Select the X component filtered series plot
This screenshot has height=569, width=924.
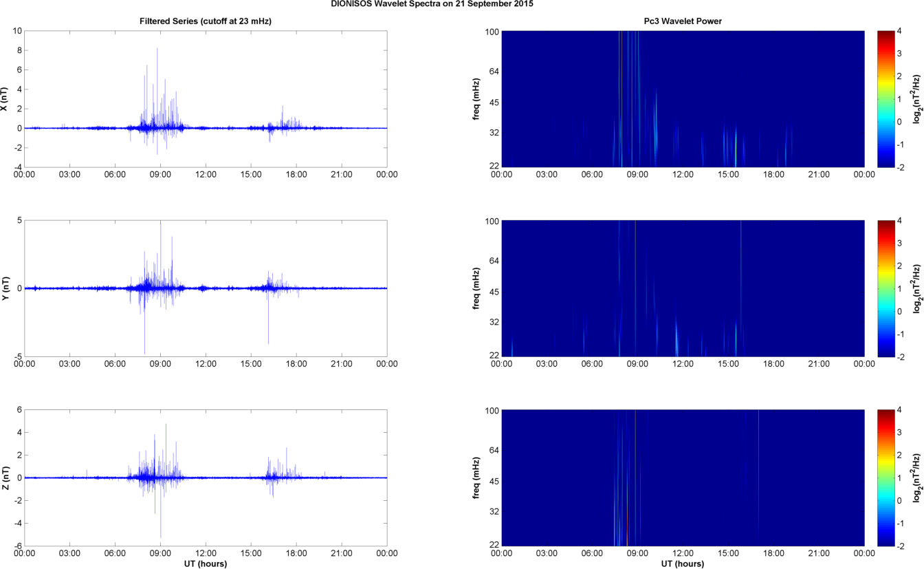pos(206,98)
